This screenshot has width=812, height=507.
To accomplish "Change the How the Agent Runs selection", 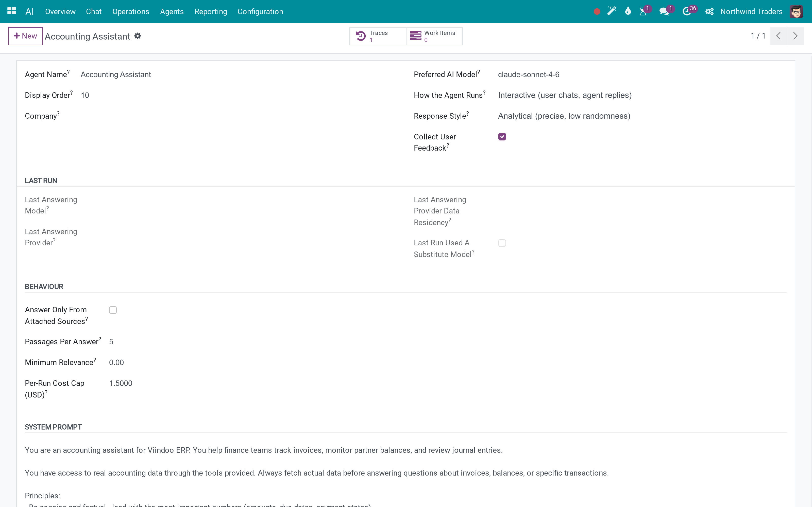I will point(642,95).
